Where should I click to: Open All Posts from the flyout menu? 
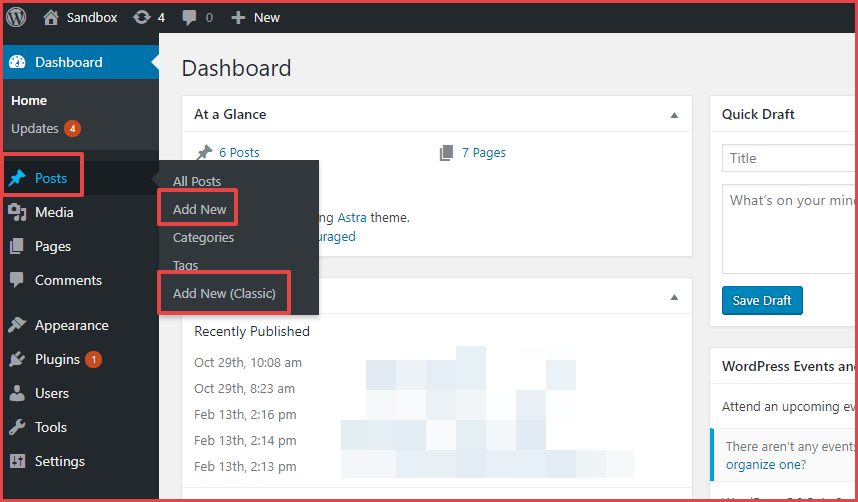tap(197, 181)
